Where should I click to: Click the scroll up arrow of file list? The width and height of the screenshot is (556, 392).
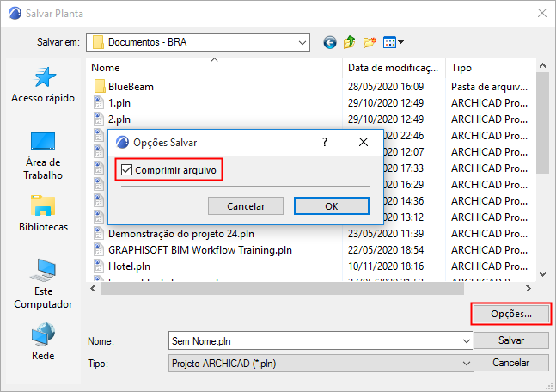pos(542,65)
